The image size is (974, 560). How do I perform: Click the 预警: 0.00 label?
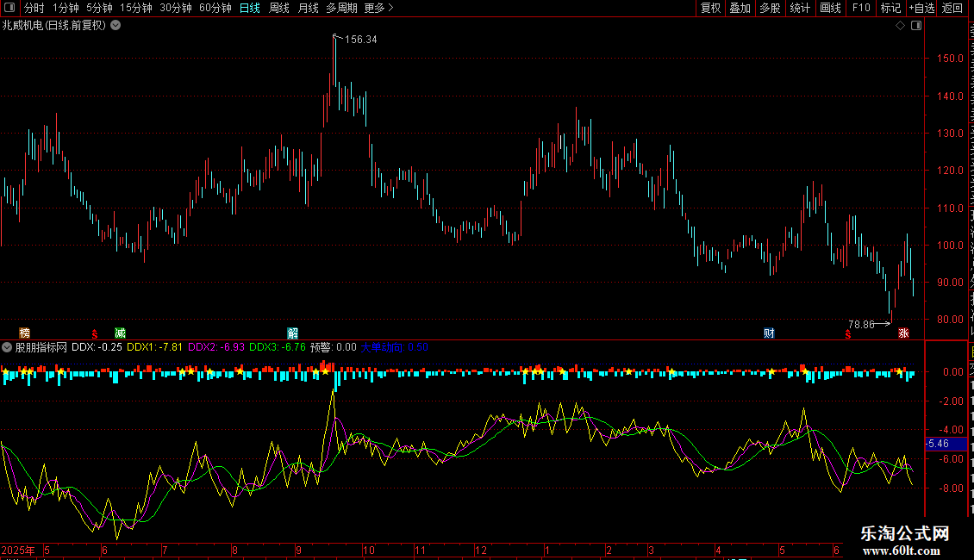(334, 347)
